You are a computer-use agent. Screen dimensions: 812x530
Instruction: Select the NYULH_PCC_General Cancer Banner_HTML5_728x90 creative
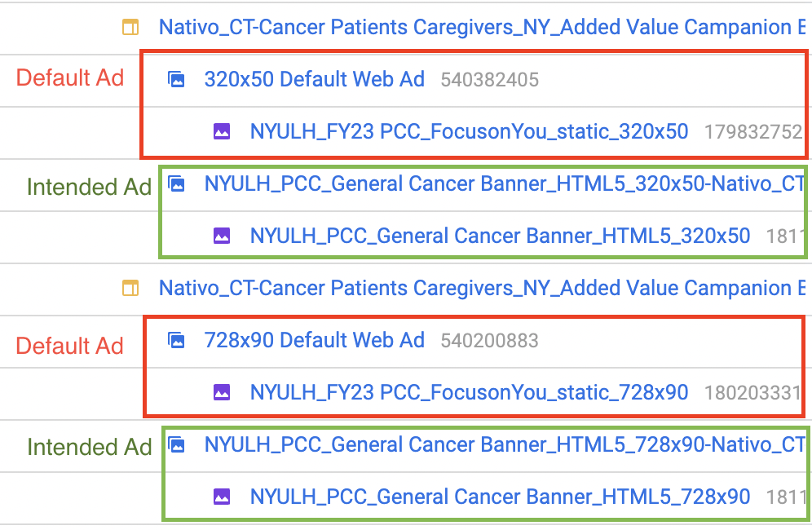[x=500, y=497]
